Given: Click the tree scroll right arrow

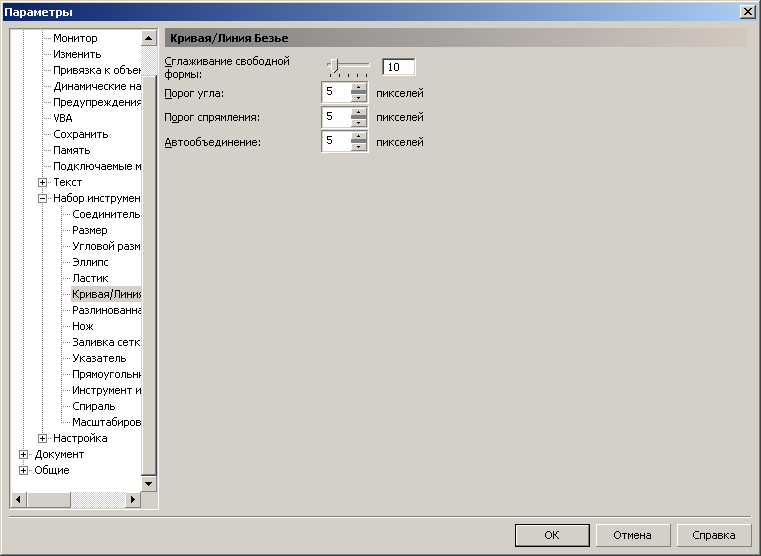Looking at the screenshot, I should click(133, 499).
